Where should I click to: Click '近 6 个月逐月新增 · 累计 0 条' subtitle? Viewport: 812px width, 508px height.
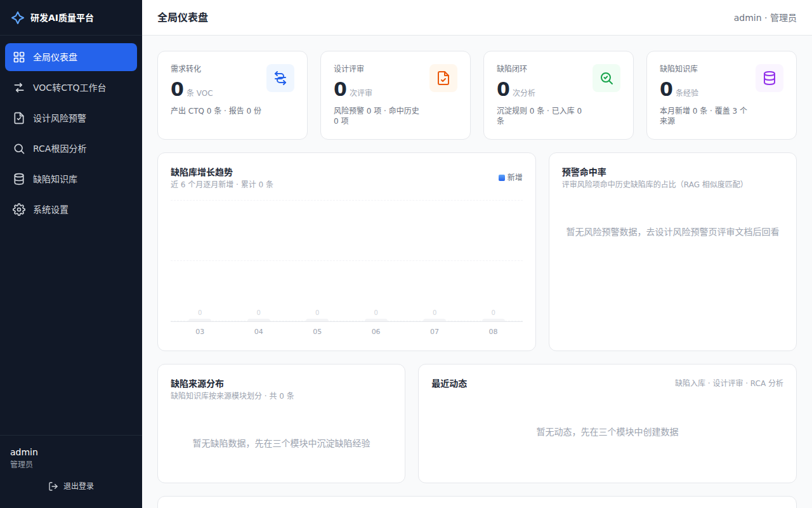222,185
